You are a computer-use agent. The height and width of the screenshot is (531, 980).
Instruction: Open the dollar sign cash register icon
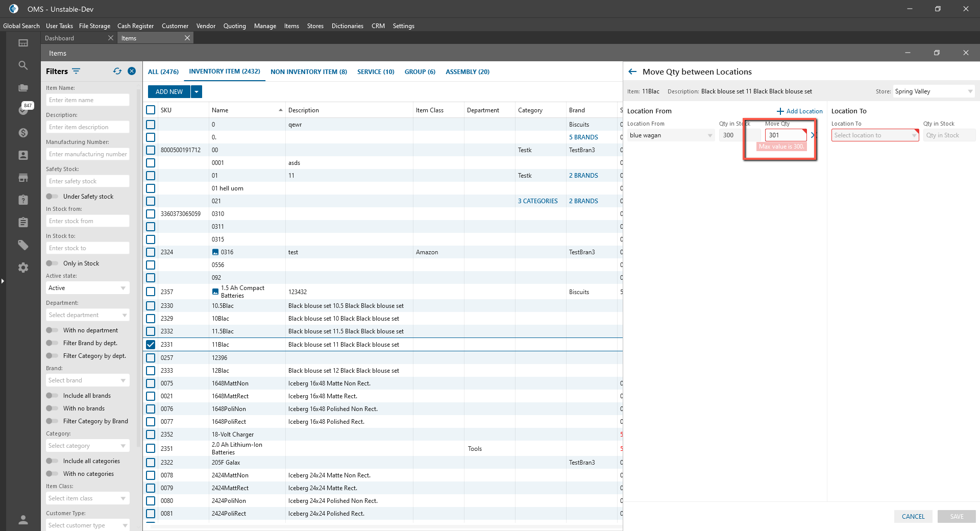click(23, 133)
